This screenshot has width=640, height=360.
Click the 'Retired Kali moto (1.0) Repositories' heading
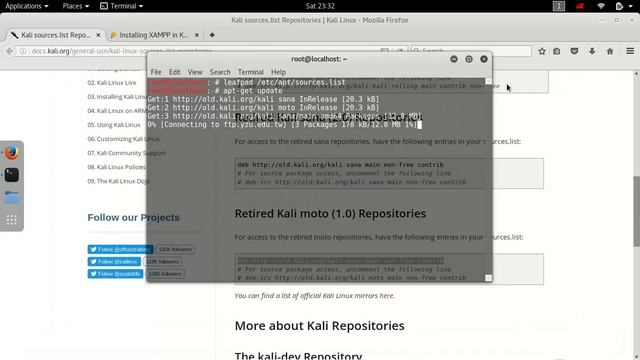coord(330,213)
